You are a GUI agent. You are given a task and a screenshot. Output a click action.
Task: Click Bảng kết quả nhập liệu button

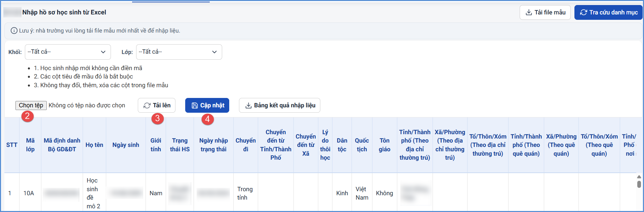pyautogui.click(x=280, y=105)
